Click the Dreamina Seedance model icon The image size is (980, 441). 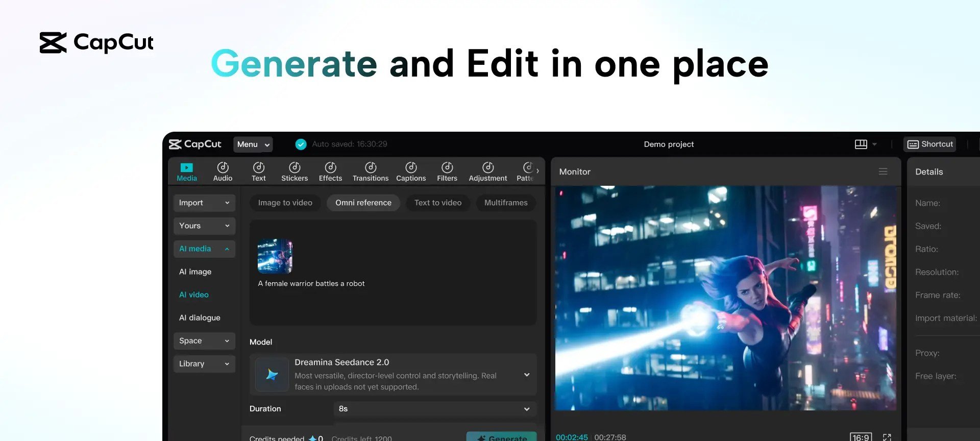(x=272, y=375)
